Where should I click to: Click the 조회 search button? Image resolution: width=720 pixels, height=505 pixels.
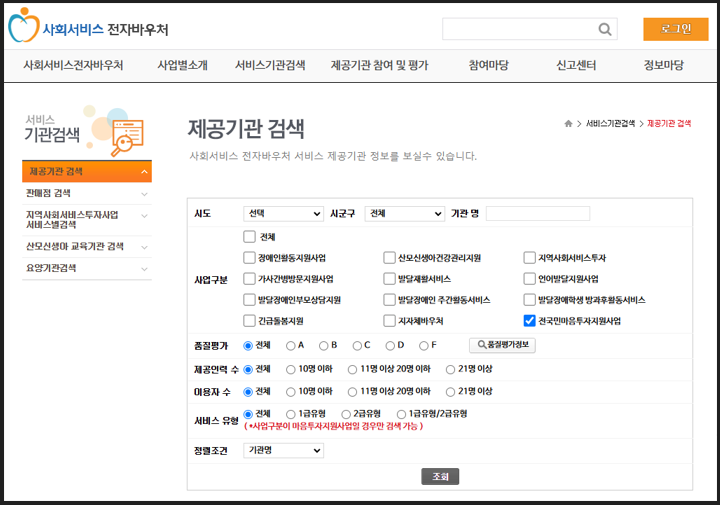tap(440, 477)
